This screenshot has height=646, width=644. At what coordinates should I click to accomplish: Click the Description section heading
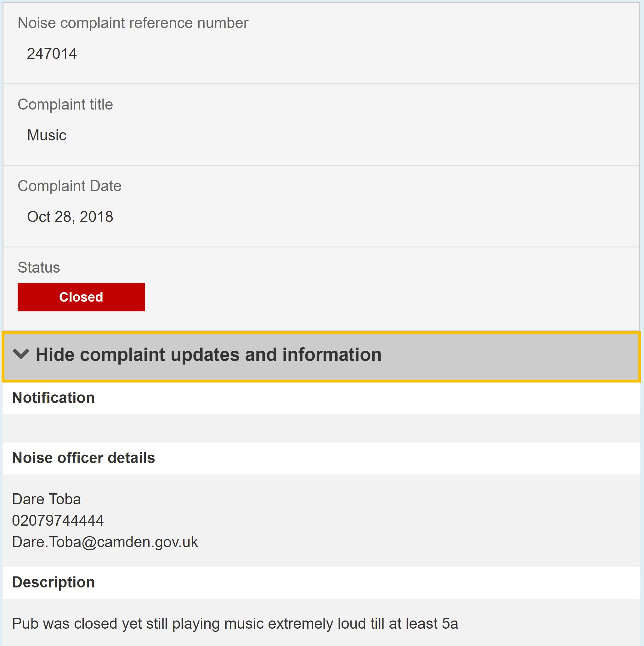pyautogui.click(x=54, y=582)
